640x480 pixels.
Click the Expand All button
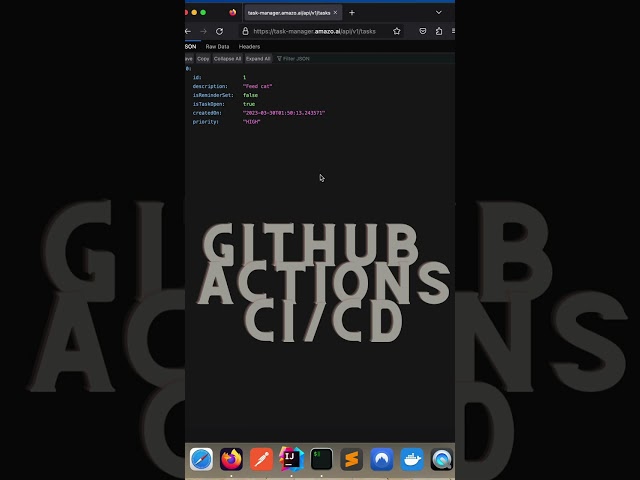pyautogui.click(x=258, y=59)
